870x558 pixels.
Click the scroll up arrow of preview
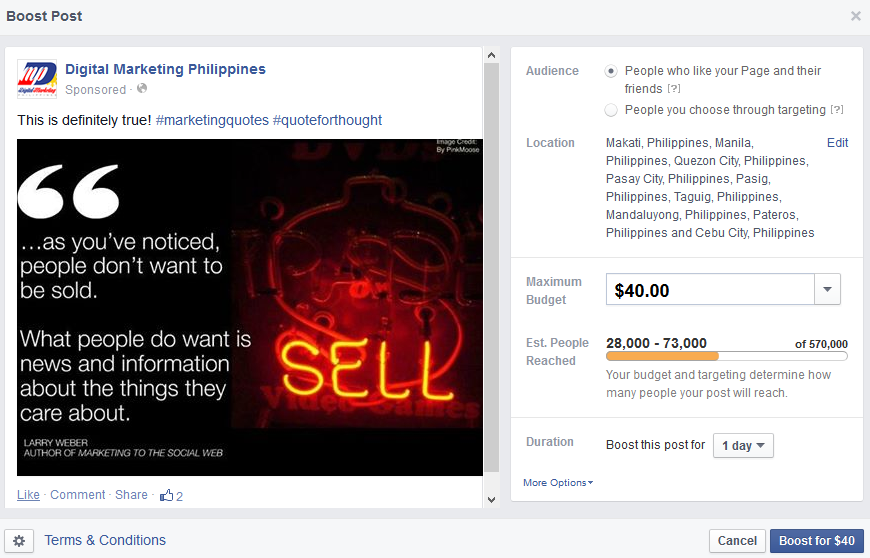[x=491, y=55]
